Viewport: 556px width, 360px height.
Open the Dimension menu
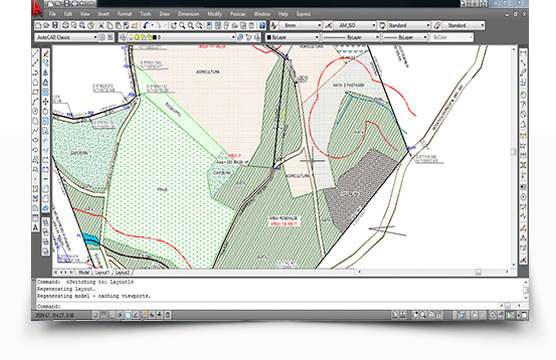coord(188,14)
